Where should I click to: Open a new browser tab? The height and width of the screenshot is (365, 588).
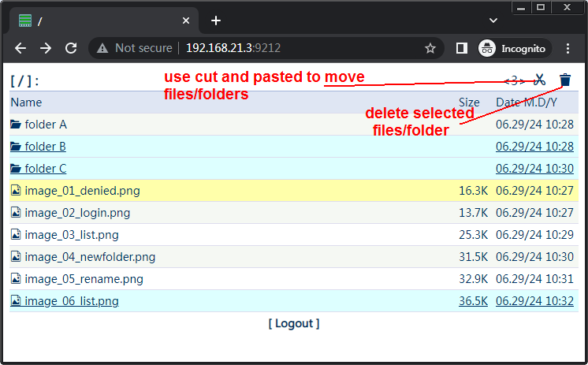point(216,20)
